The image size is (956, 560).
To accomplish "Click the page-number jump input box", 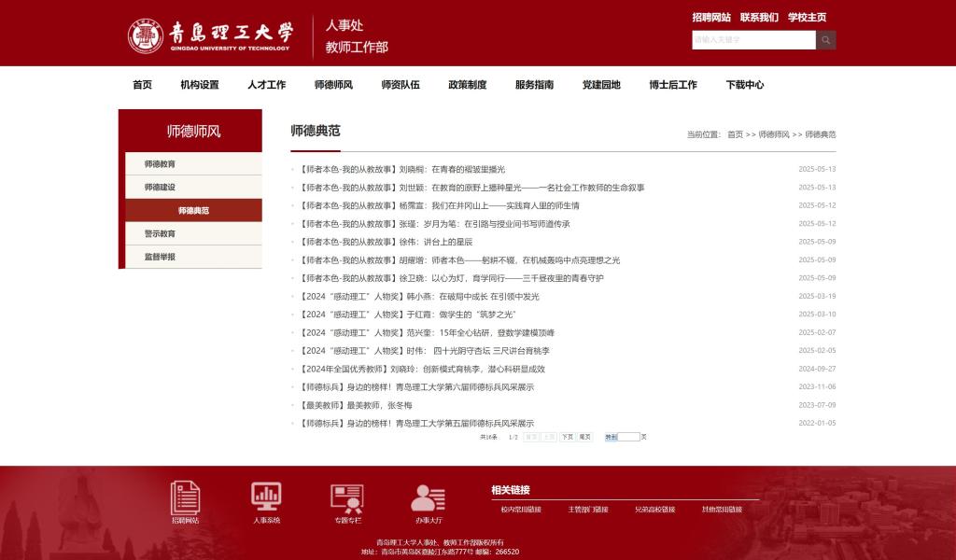I will (628, 437).
